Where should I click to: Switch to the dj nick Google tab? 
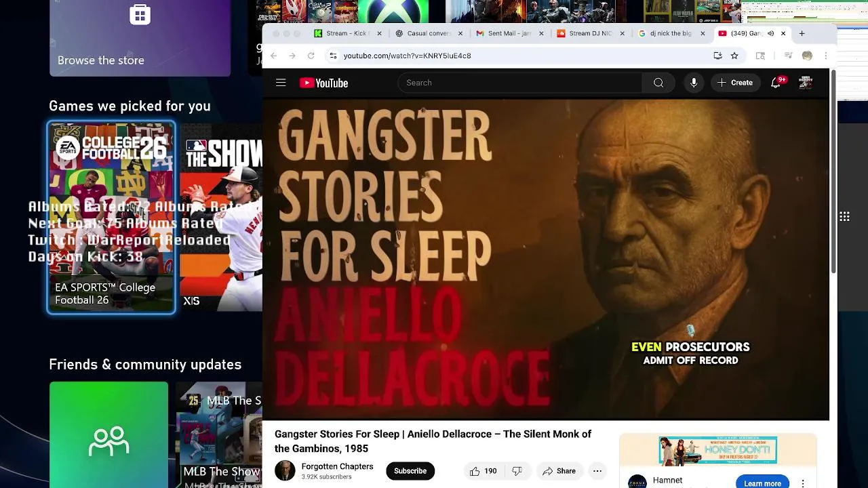point(670,33)
